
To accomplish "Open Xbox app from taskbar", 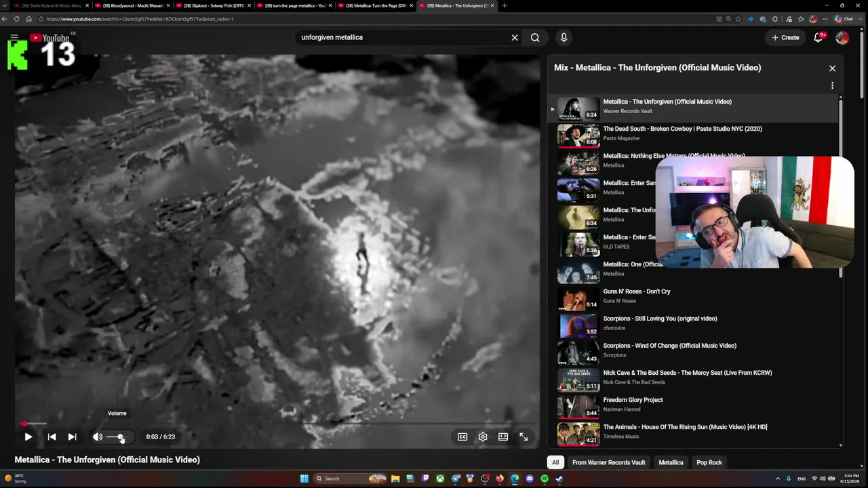I will pyautogui.click(x=440, y=479).
